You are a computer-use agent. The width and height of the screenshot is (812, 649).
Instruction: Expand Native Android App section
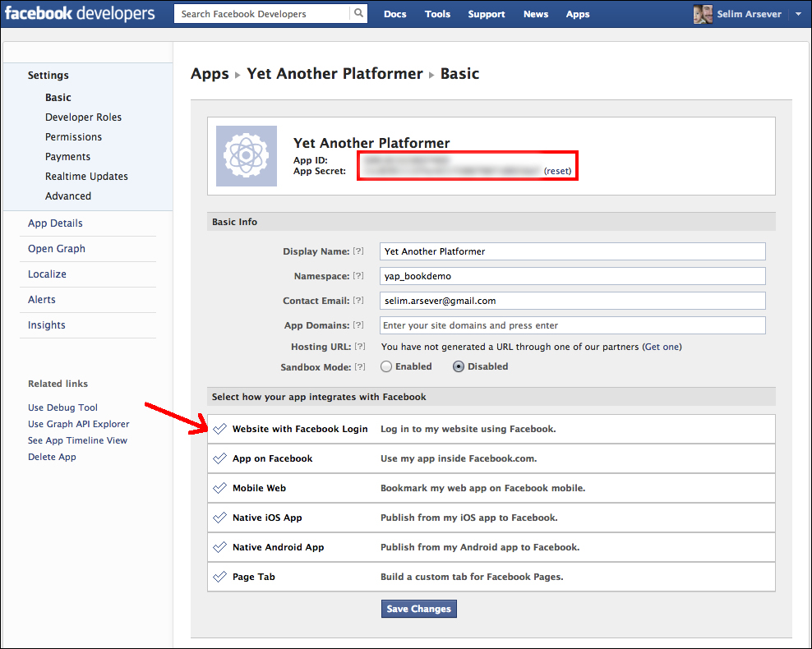pos(491,546)
